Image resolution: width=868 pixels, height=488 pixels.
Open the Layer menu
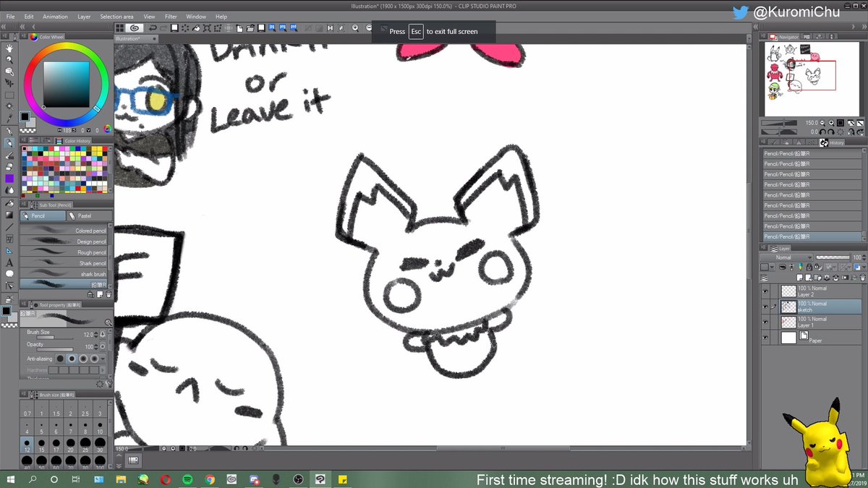click(x=84, y=16)
